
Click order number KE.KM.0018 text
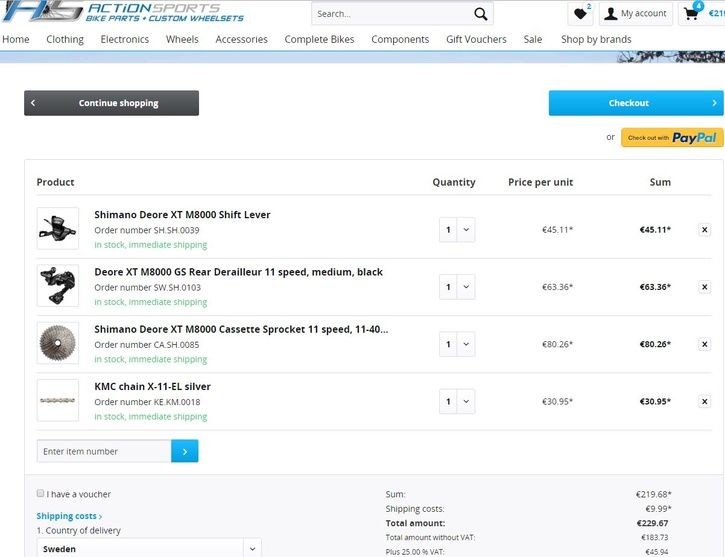pos(147,402)
